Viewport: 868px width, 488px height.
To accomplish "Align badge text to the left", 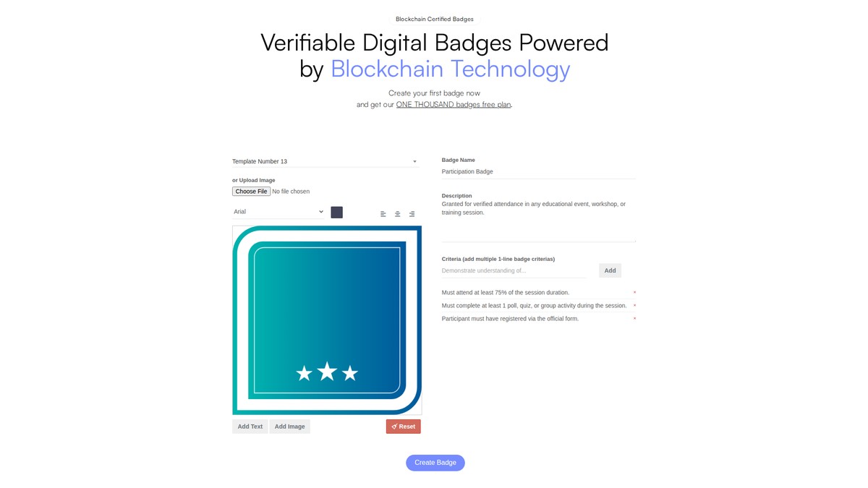I will (x=383, y=214).
